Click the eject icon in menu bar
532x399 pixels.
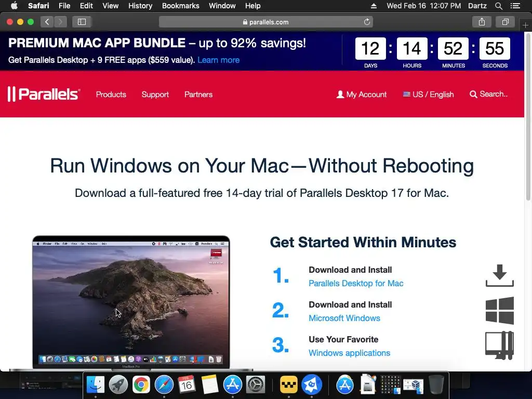[x=374, y=6]
